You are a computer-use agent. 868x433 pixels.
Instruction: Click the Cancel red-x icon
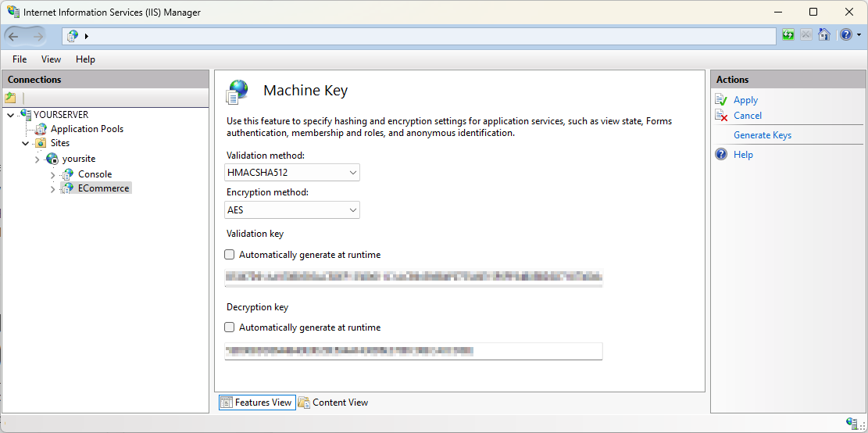point(721,115)
